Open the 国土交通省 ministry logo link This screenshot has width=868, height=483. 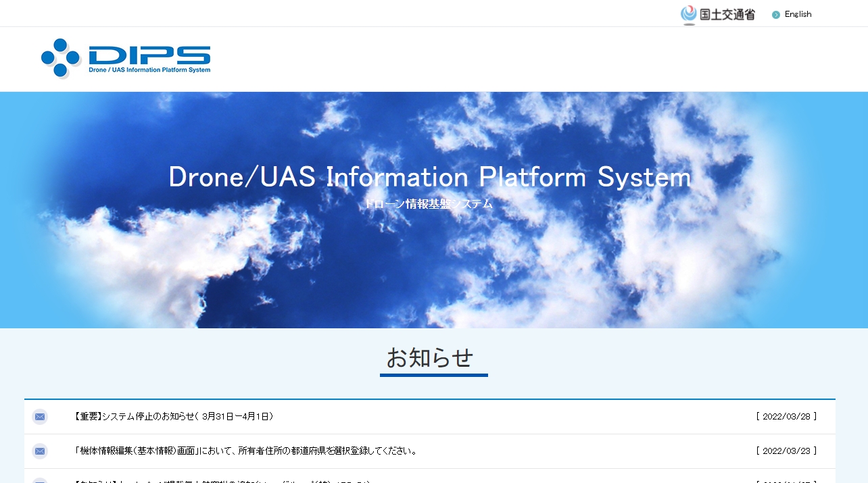point(718,14)
